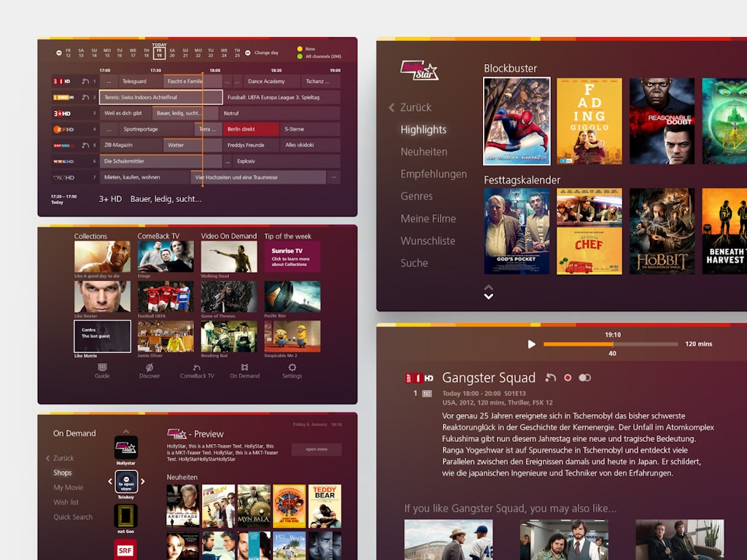Image resolution: width=747 pixels, height=560 pixels.
Task: Select Highlights in HollyStar menu
Action: click(x=424, y=130)
